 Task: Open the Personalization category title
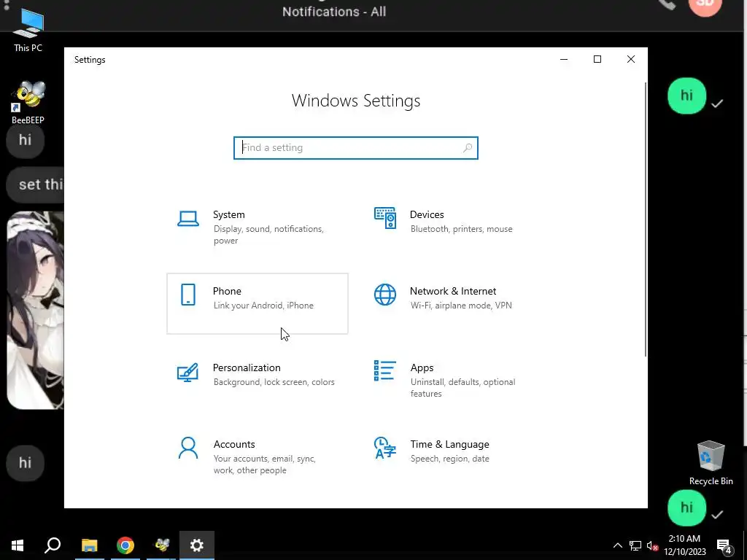pyautogui.click(x=247, y=367)
